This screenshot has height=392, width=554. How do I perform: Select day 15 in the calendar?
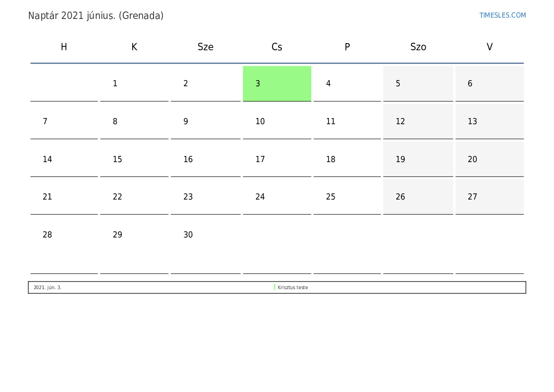[x=134, y=159]
